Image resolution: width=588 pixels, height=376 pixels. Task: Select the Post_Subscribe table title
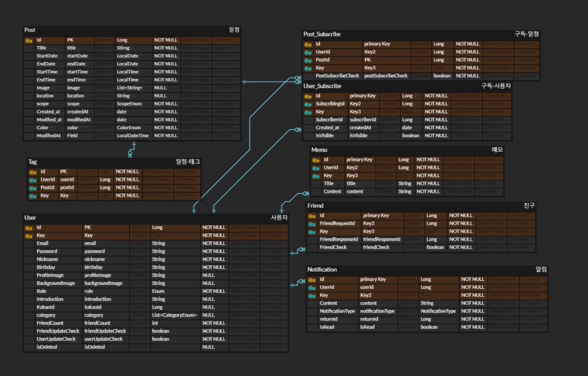(x=322, y=34)
